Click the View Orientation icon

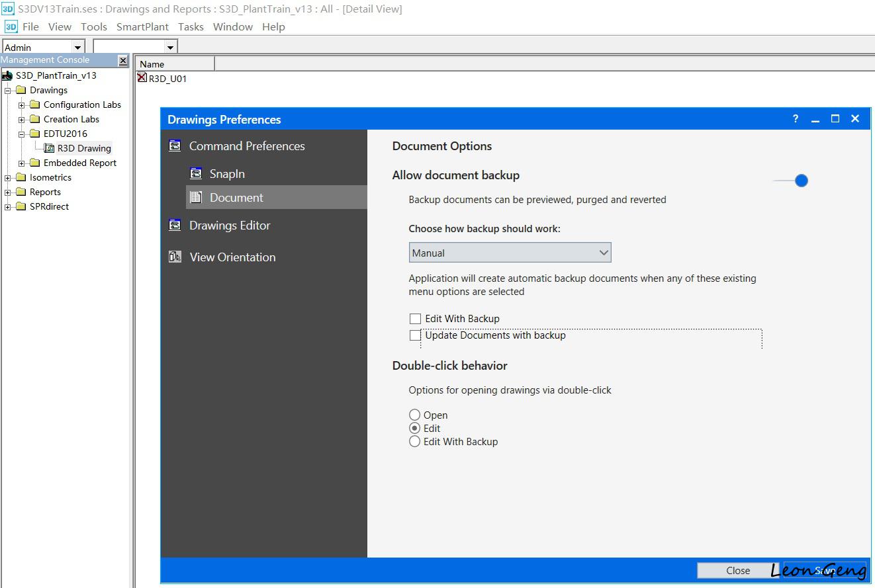pos(175,257)
